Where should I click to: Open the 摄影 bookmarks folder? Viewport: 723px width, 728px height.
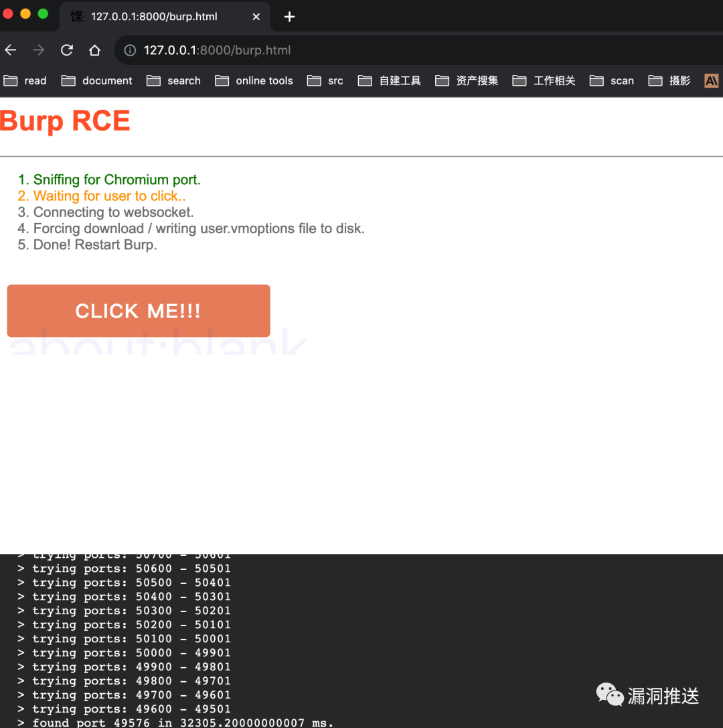(x=669, y=81)
